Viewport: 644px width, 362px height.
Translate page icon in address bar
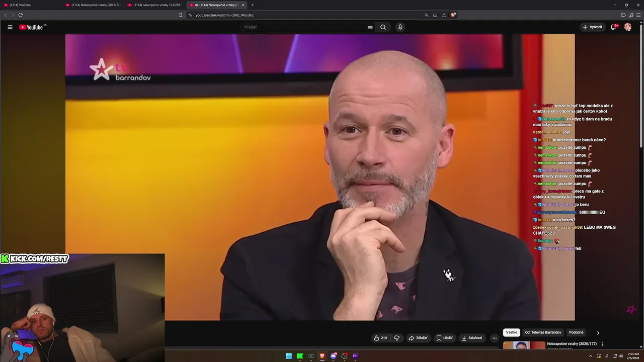[x=427, y=15]
